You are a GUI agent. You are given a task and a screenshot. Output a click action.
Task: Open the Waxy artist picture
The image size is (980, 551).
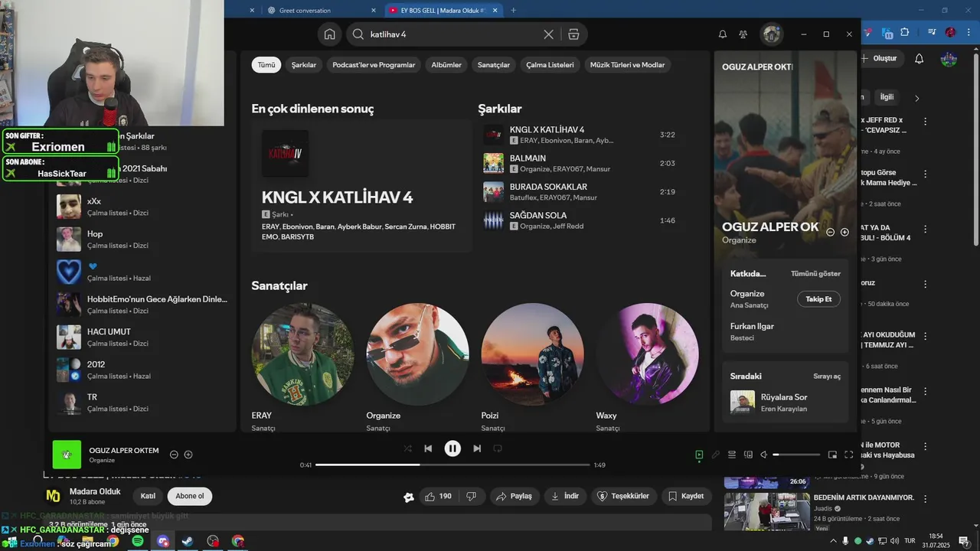tap(647, 354)
